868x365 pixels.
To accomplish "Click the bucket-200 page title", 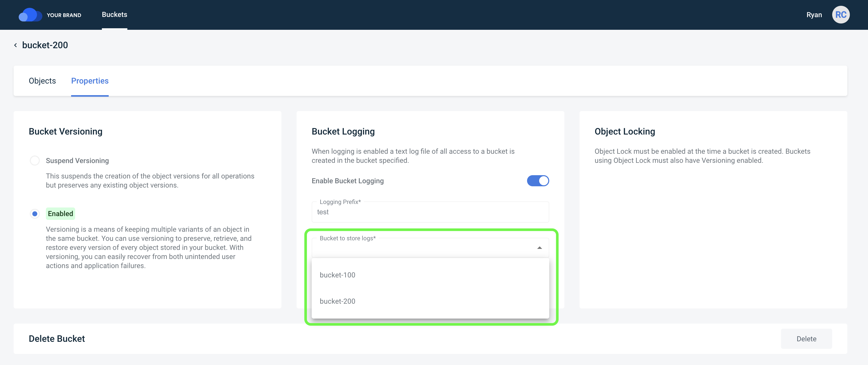I will [x=45, y=45].
